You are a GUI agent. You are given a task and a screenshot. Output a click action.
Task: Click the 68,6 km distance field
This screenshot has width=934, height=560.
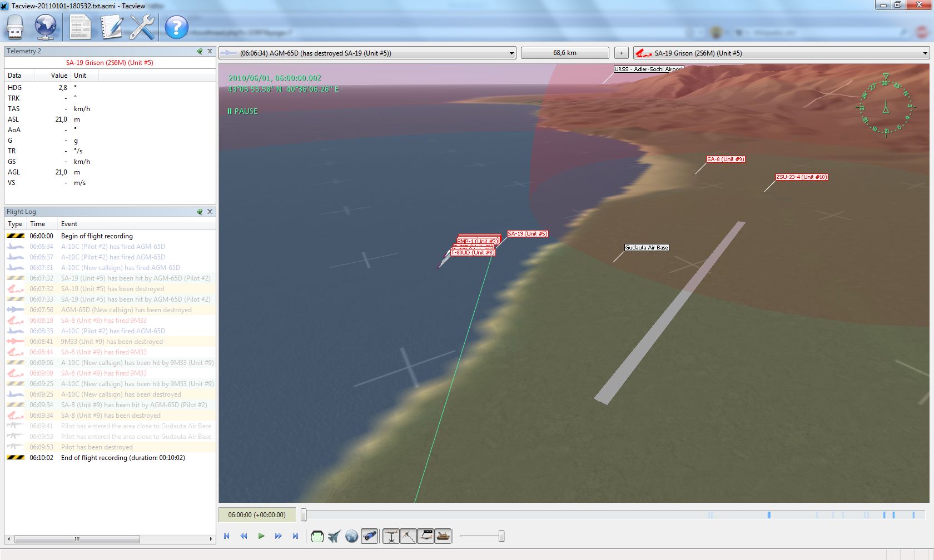tap(565, 53)
